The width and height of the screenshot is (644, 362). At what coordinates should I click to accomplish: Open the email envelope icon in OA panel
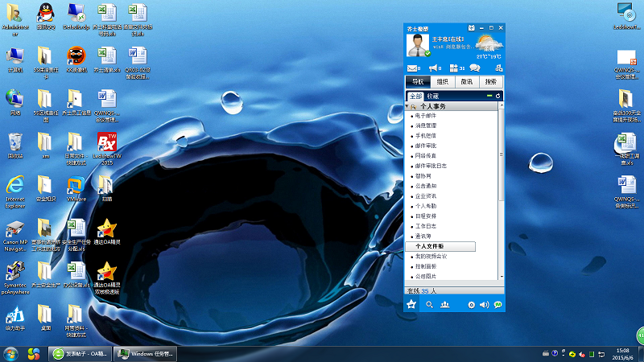[413, 68]
